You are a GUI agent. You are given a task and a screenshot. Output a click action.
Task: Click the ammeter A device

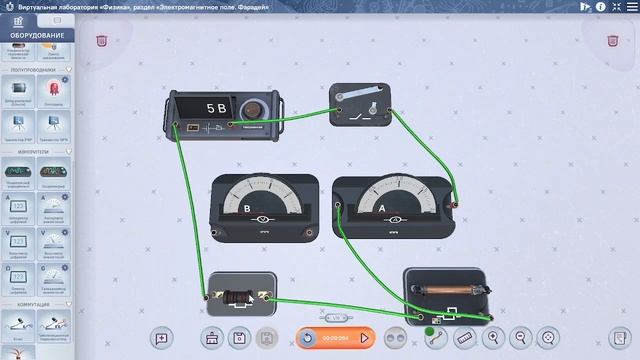[x=394, y=207]
